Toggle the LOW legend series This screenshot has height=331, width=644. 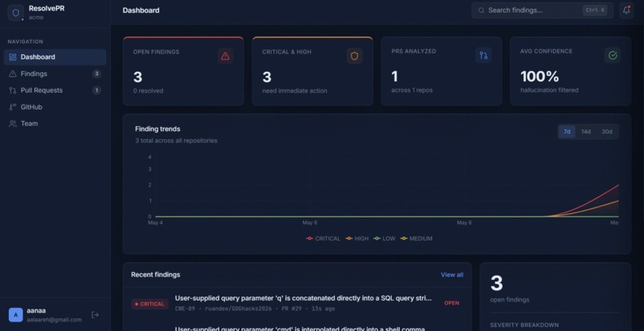tap(384, 238)
